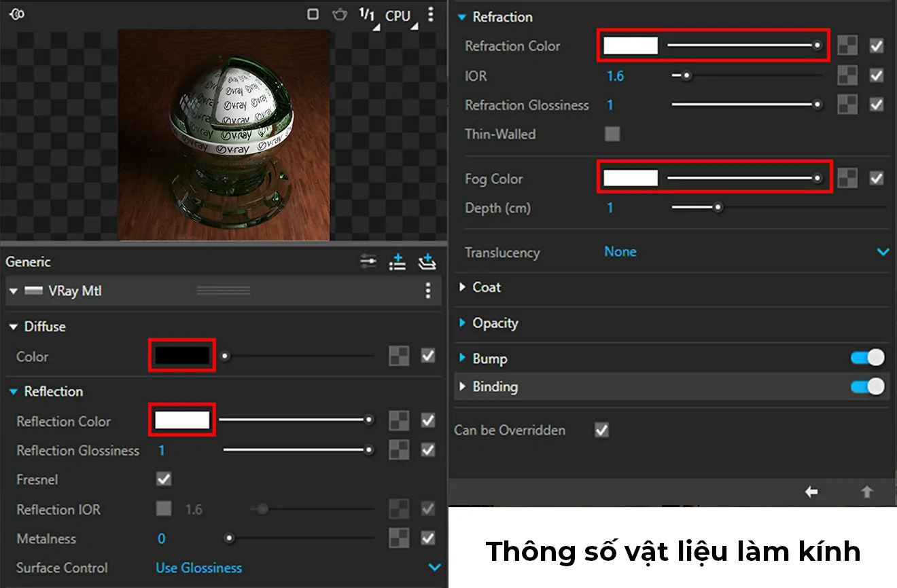Toggle the Bump switch off

pos(866,358)
